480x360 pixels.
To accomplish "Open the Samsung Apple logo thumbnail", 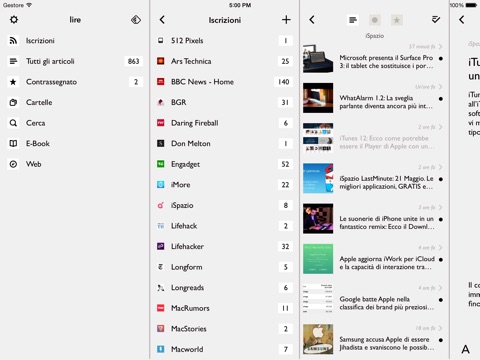I will (x=318, y=339).
